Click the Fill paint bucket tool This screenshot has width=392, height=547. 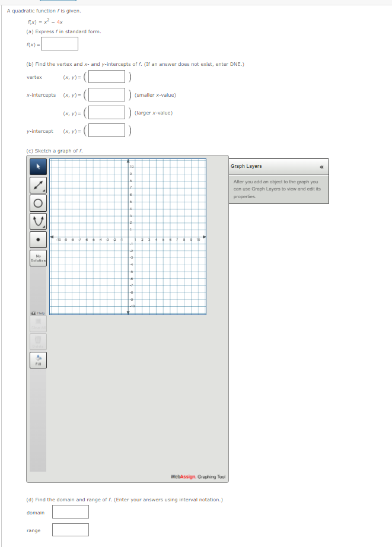pyautogui.click(x=38, y=360)
